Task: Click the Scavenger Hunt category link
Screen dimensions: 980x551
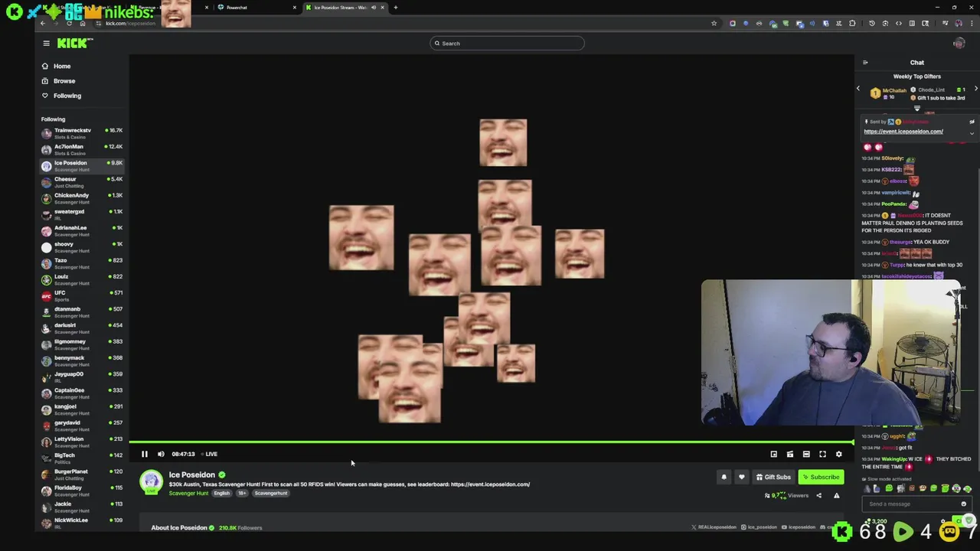Action: (x=188, y=494)
